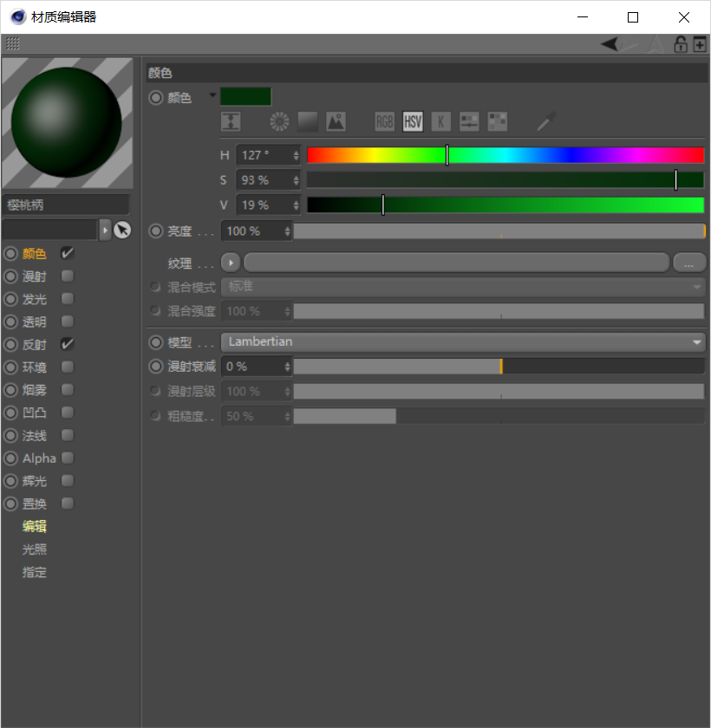Enable the 发光 channel checkbox

[68, 299]
